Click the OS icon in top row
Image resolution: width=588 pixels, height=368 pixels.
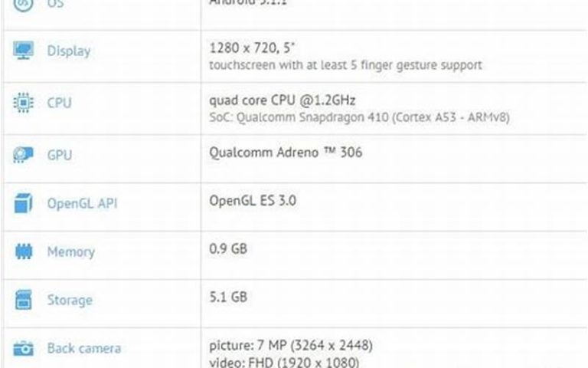[24, 4]
